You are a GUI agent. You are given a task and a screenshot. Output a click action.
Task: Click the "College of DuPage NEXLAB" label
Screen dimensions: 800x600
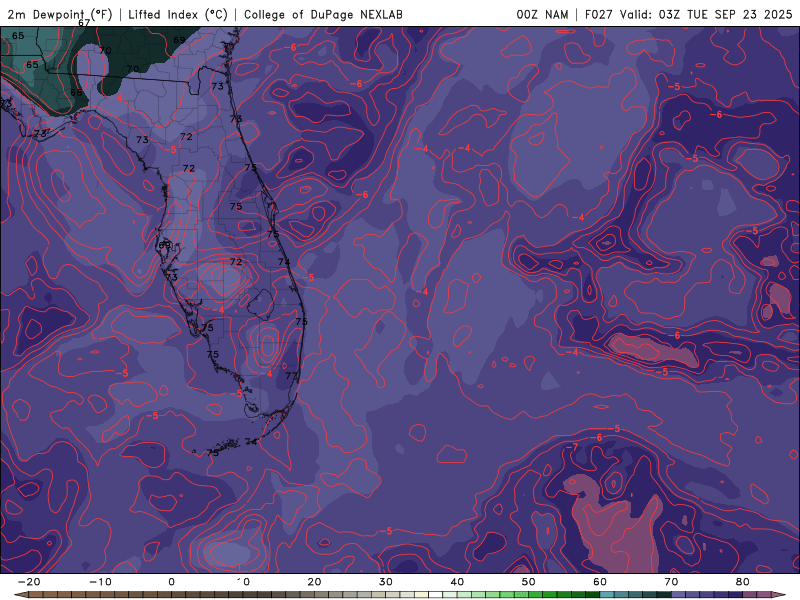[x=323, y=14]
